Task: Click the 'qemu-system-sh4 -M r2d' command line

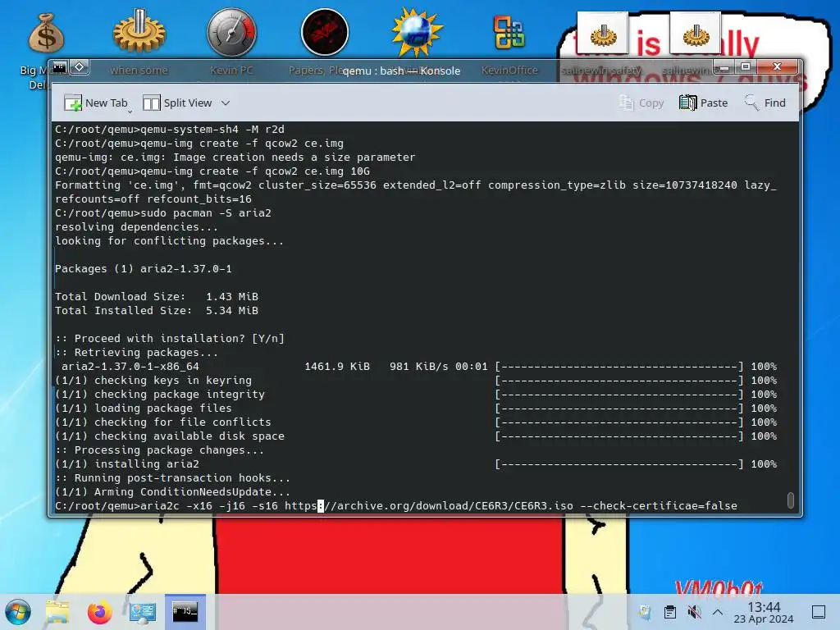Action: click(x=169, y=130)
